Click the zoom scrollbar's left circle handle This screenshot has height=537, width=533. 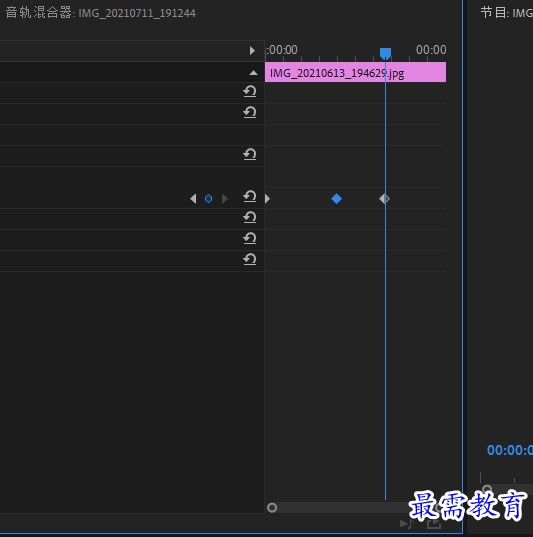tap(272, 508)
